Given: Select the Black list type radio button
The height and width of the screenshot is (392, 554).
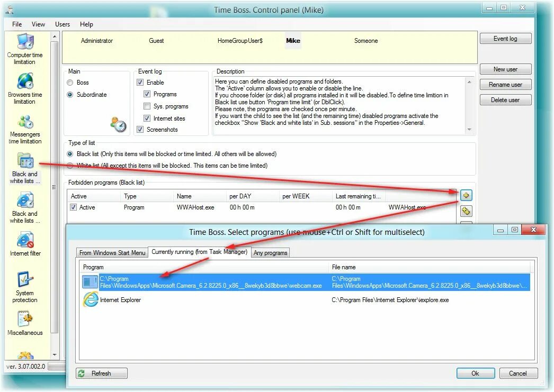Looking at the screenshot, I should coord(70,154).
